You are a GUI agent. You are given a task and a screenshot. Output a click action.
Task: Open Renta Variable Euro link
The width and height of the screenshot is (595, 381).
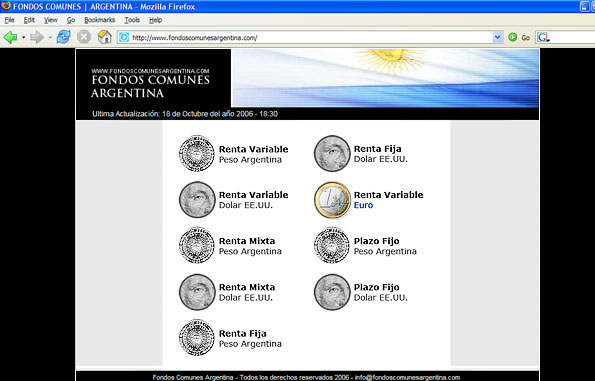pos(389,200)
